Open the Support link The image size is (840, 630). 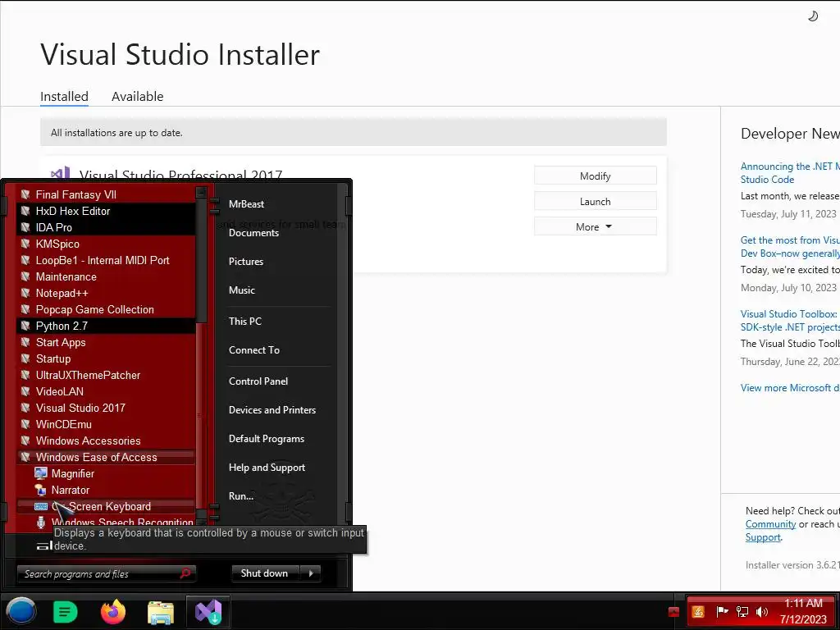763,537
